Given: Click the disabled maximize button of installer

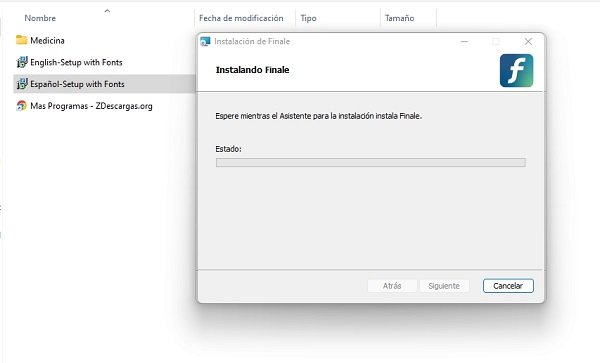Looking at the screenshot, I should tap(496, 41).
